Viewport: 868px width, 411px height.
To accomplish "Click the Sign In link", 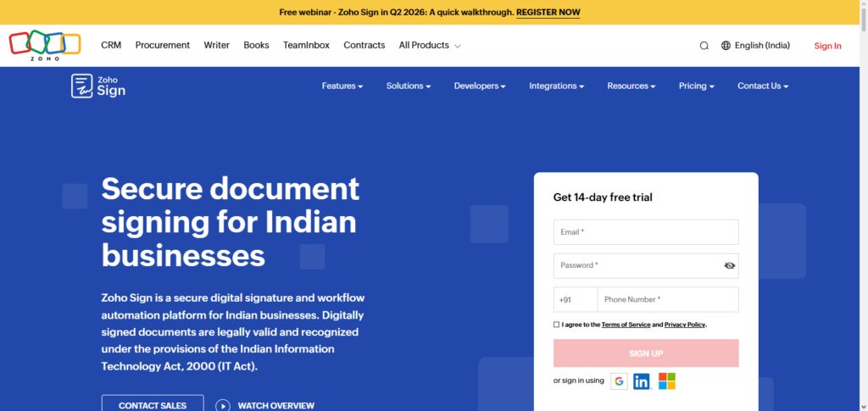I will pyautogui.click(x=827, y=46).
